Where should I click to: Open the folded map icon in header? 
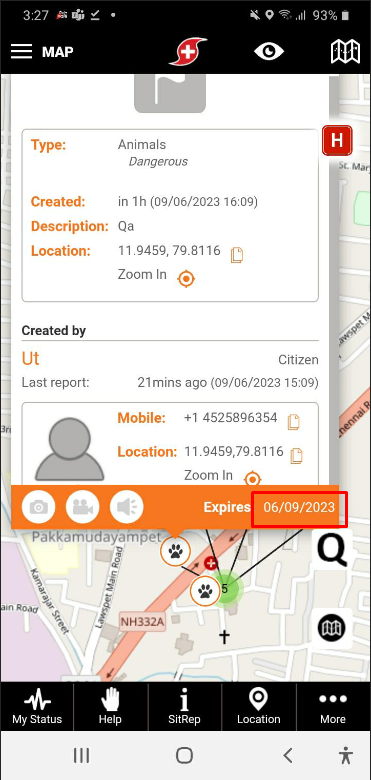pos(345,51)
